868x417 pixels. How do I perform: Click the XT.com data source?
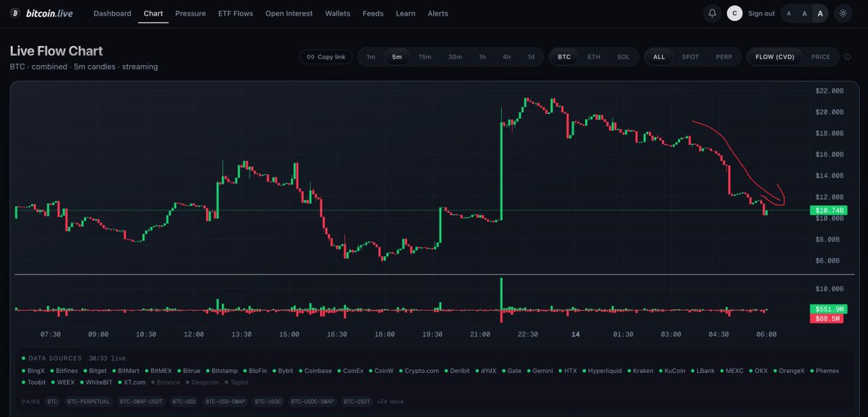point(131,382)
